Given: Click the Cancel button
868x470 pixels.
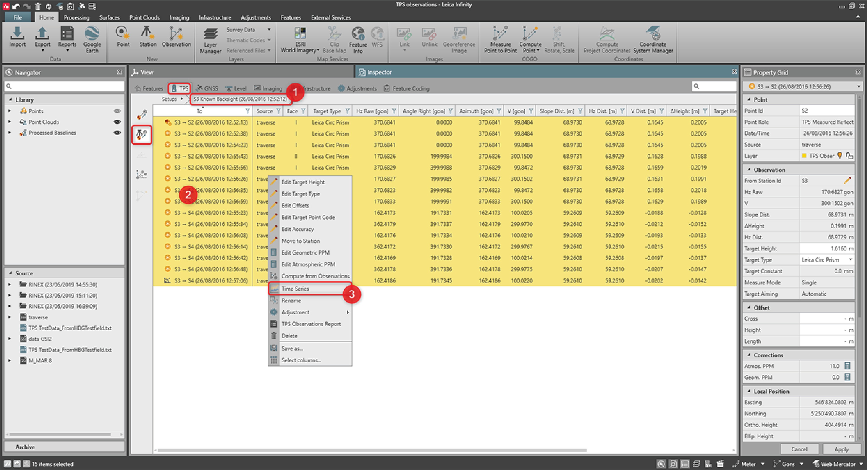Looking at the screenshot, I should point(799,449).
